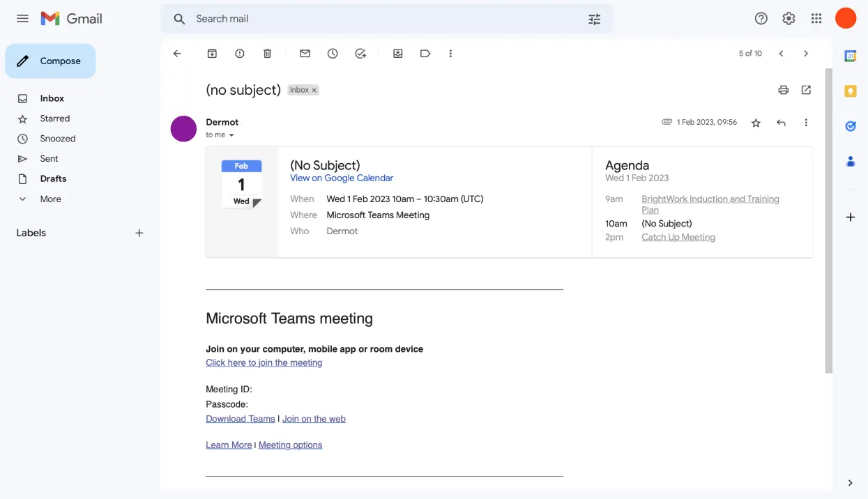Screen dimensions: 868x499
Task: Delete this email with trash icon
Action: click(268, 54)
